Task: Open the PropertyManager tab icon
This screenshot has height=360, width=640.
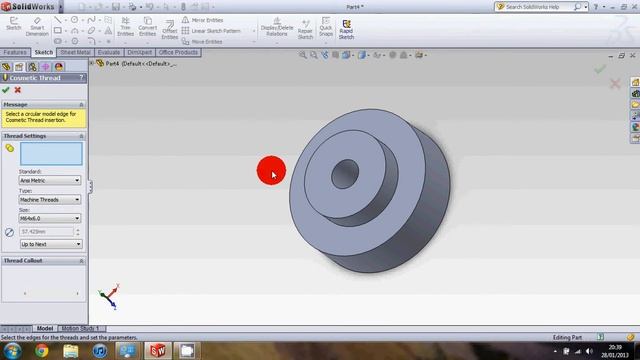Action: coord(19,67)
